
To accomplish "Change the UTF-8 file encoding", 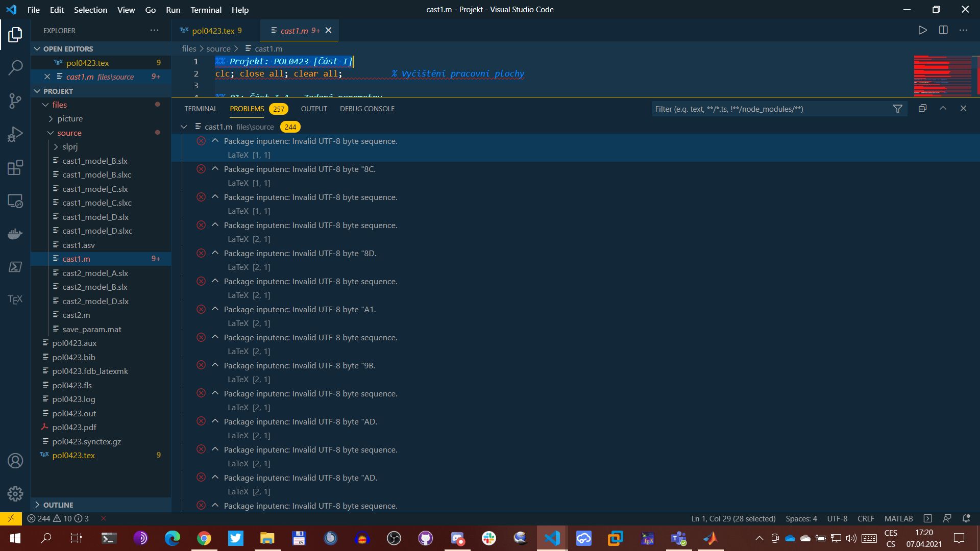I will [x=837, y=518].
